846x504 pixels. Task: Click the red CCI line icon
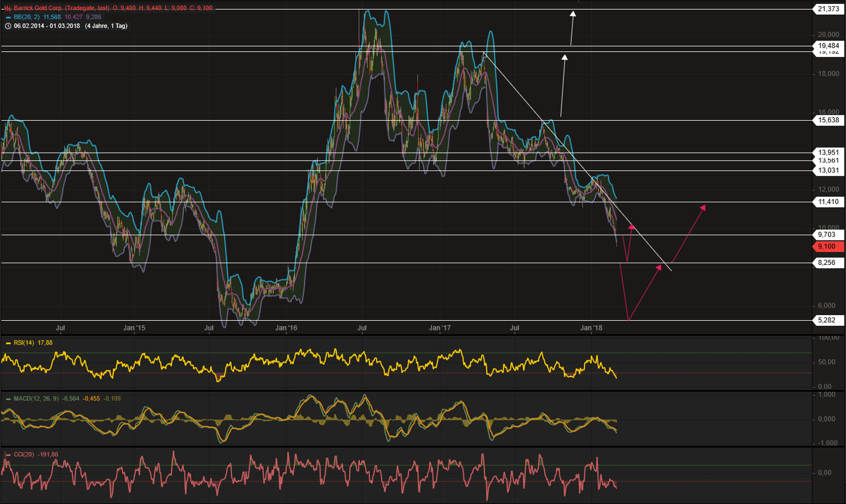(7, 454)
